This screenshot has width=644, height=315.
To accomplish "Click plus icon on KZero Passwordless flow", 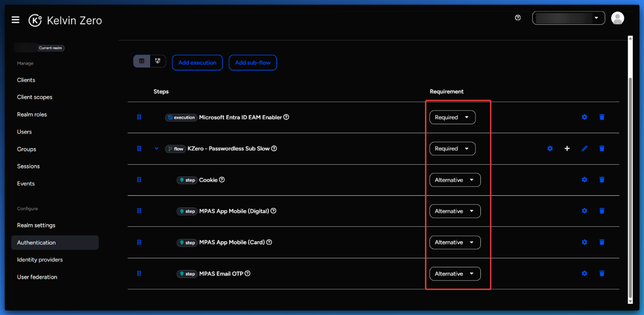I will tap(567, 148).
